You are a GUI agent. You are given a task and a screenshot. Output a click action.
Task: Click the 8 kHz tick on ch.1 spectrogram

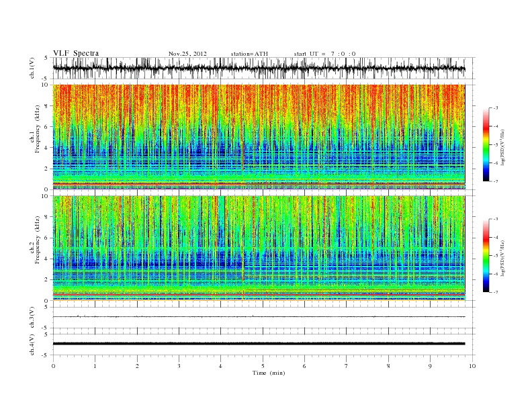pos(47,106)
